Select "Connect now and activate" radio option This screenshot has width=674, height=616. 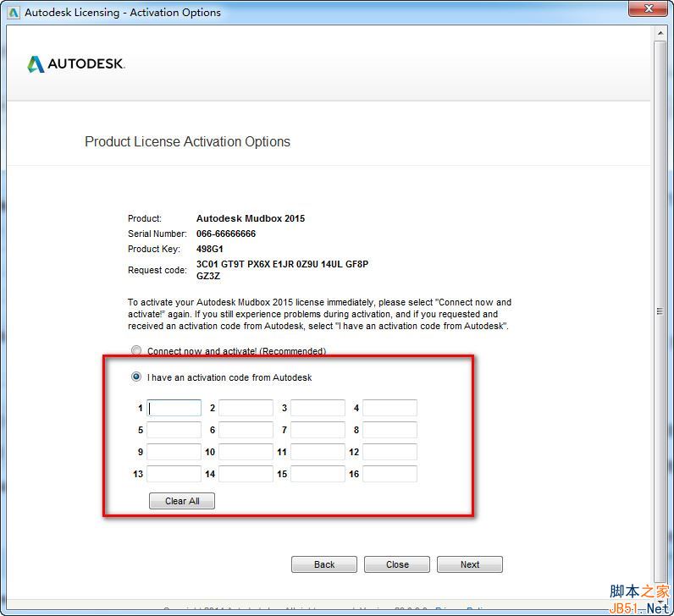136,350
